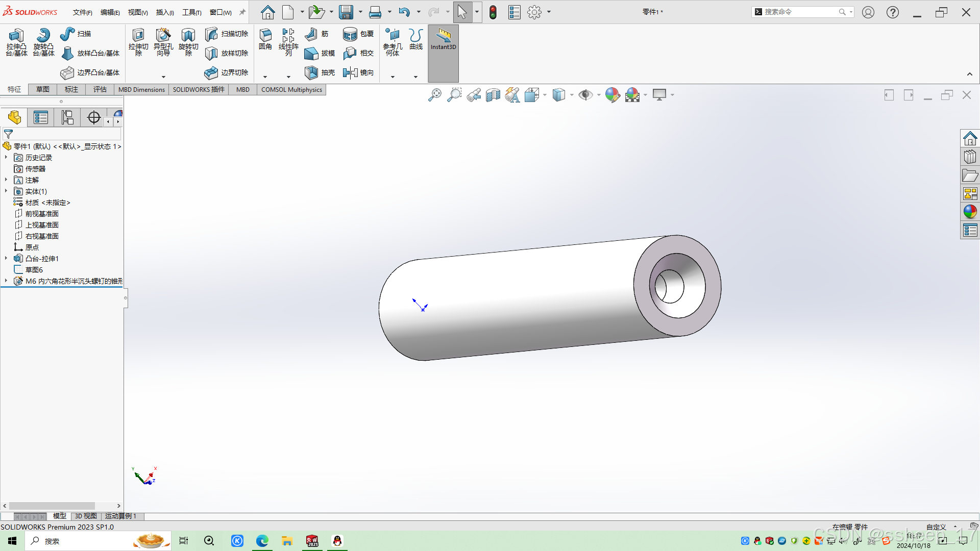Open the Section View icon in view toolbar
This screenshot has height=551, width=980.
(493, 95)
